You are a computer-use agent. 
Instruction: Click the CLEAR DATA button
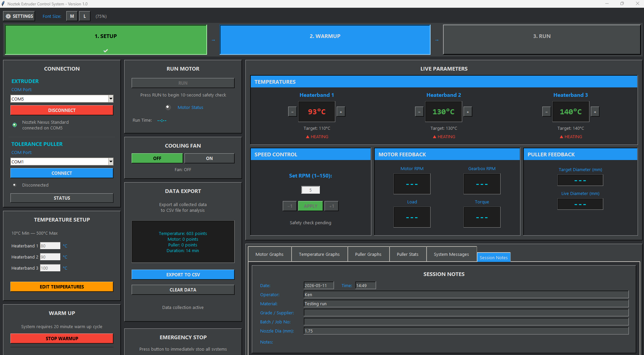183,290
